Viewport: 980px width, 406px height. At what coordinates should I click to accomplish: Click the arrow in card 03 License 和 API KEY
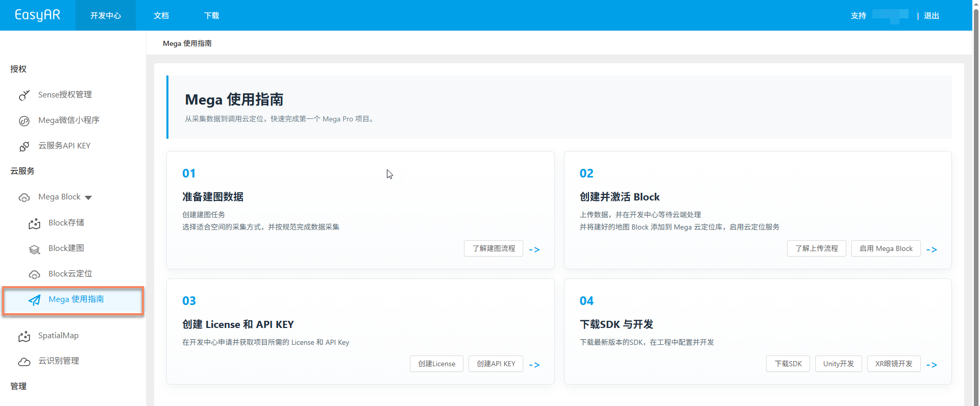click(x=534, y=365)
